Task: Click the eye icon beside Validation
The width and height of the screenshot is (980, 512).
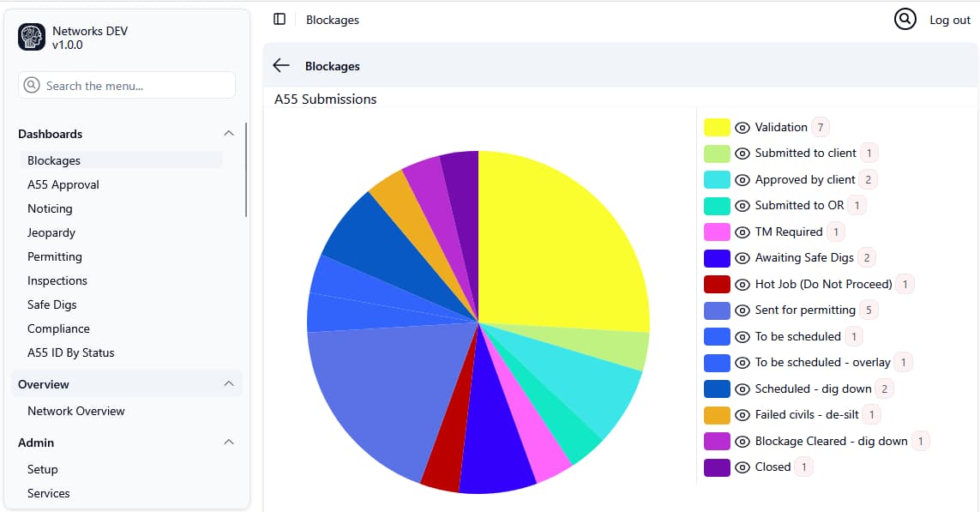Action: (x=741, y=126)
